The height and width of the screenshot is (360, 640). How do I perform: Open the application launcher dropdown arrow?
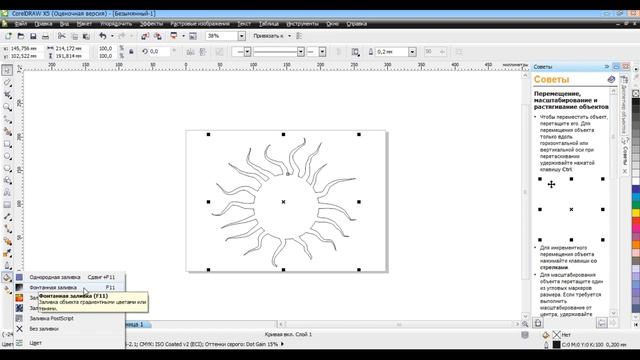(x=183, y=36)
